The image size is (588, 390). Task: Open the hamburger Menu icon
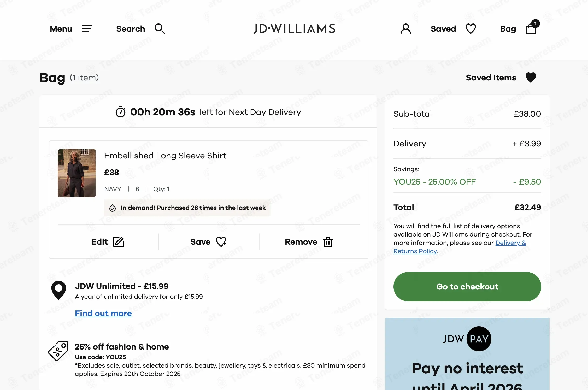click(x=87, y=29)
